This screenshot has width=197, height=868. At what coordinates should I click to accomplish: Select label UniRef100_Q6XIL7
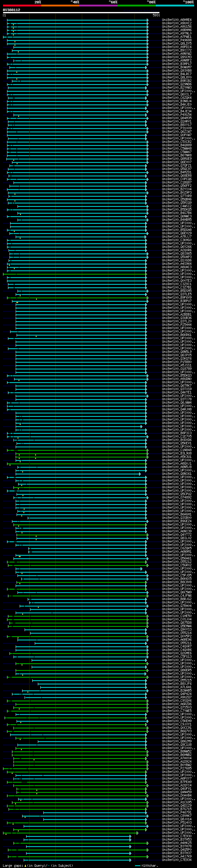[177, 94]
